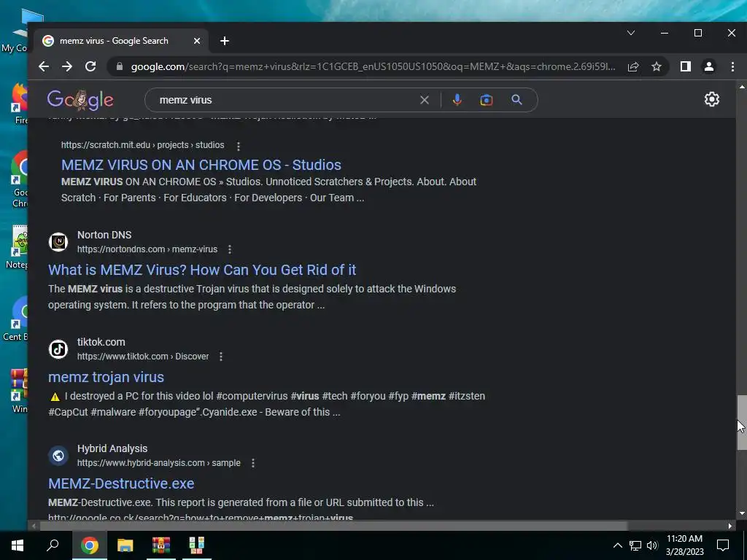The height and width of the screenshot is (560, 747).
Task: Click the Hybrid Analysis globe favicon
Action: [x=58, y=456]
